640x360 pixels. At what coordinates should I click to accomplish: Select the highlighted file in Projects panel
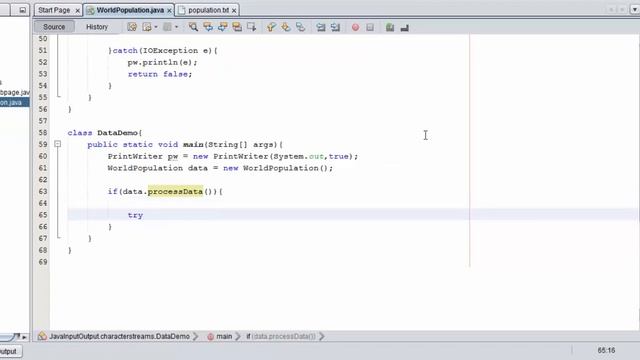click(x=15, y=102)
